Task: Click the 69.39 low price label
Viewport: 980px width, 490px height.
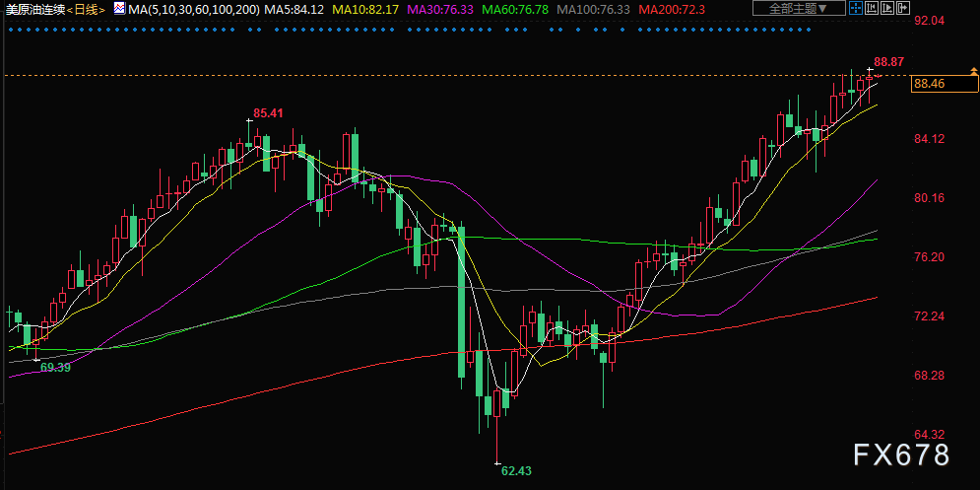Action: tap(55, 368)
